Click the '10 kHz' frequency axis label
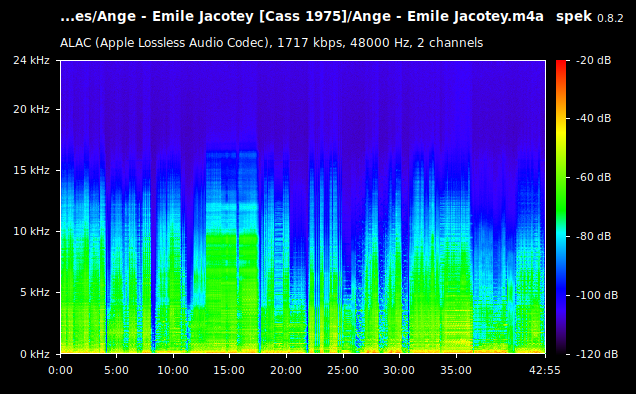Screen dimensions: 636x394 coord(31,231)
